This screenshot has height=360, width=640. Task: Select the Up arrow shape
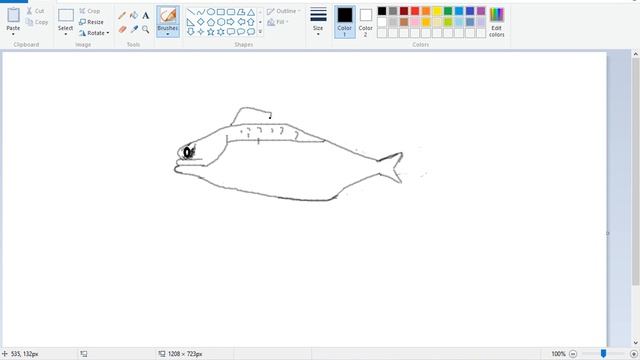251,22
